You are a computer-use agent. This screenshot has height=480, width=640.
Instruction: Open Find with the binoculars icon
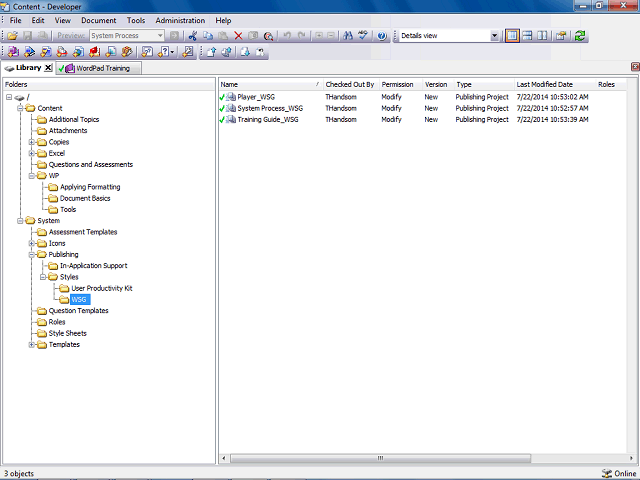[x=348, y=36]
